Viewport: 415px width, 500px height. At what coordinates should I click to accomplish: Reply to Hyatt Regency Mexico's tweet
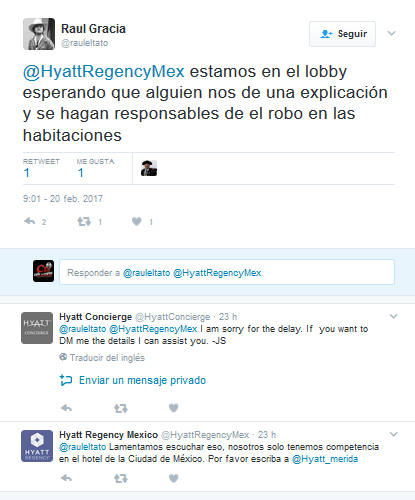(x=66, y=478)
